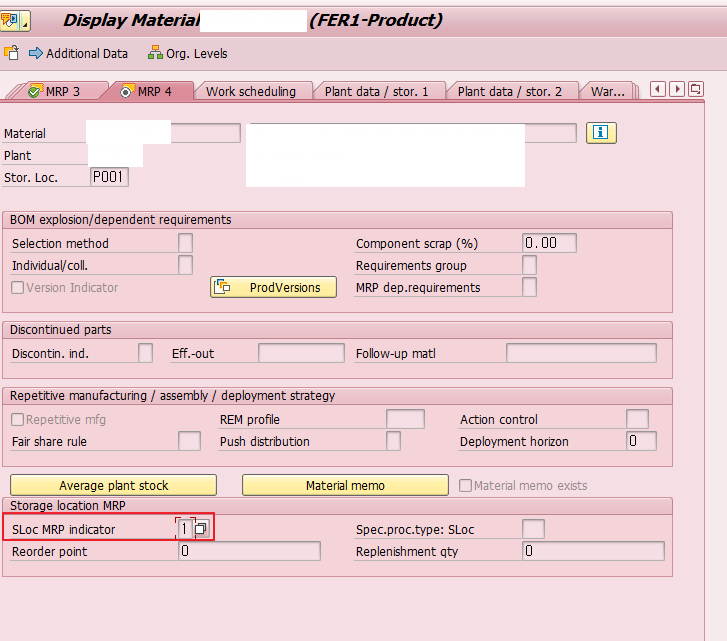Click the Stor. Loc. field P001

(109, 177)
